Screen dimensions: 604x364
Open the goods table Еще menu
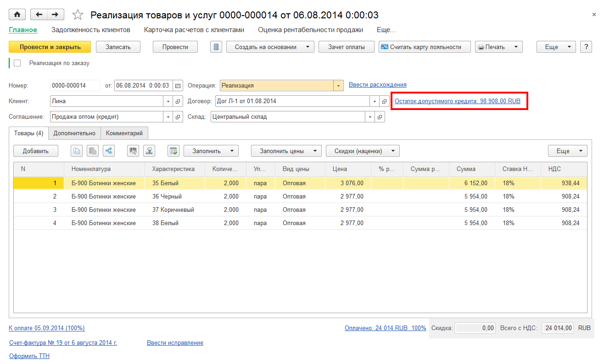567,151
